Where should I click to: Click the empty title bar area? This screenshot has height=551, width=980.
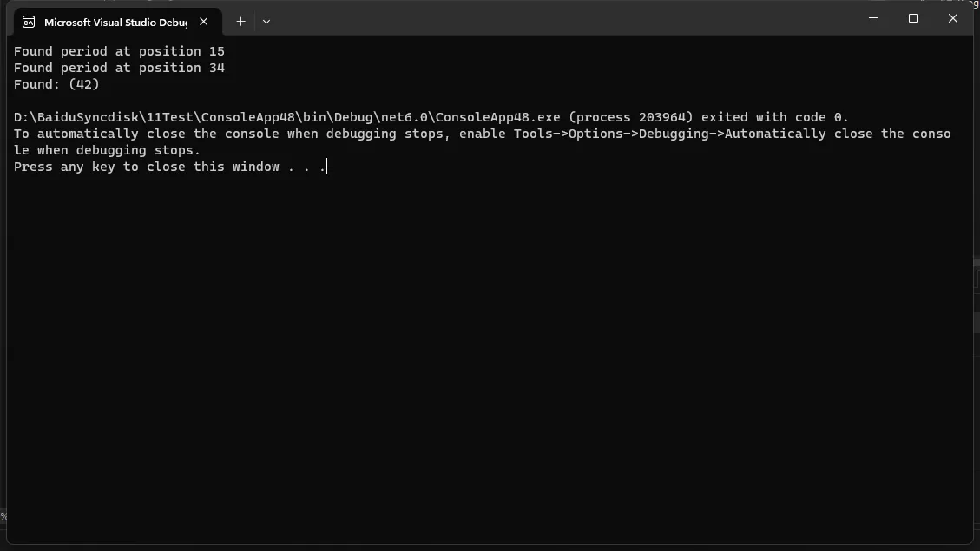pos(562,19)
